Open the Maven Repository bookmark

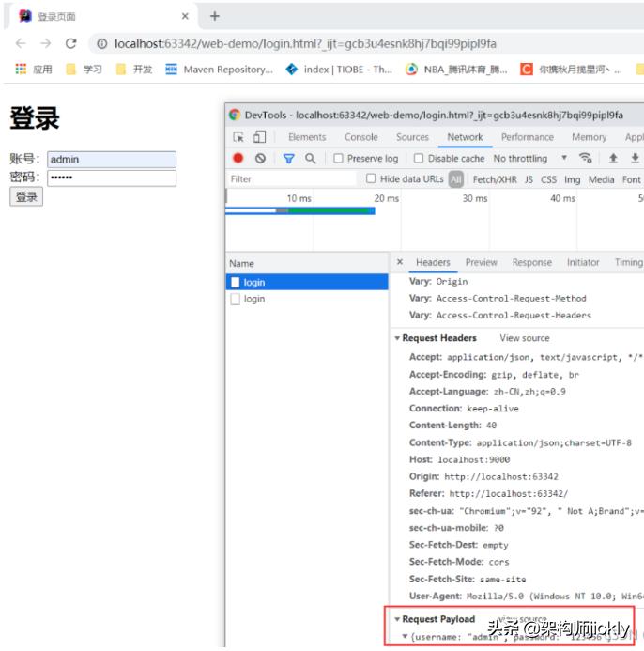(219, 69)
